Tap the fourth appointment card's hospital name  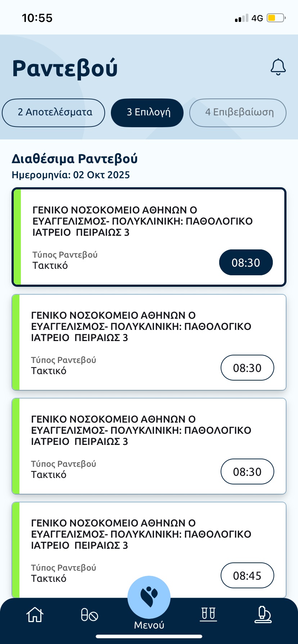[141, 534]
